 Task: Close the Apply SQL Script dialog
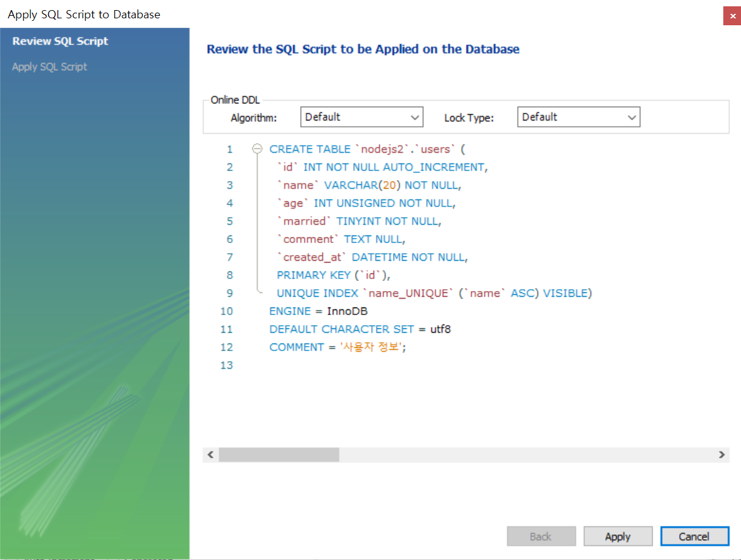pyautogui.click(x=732, y=16)
